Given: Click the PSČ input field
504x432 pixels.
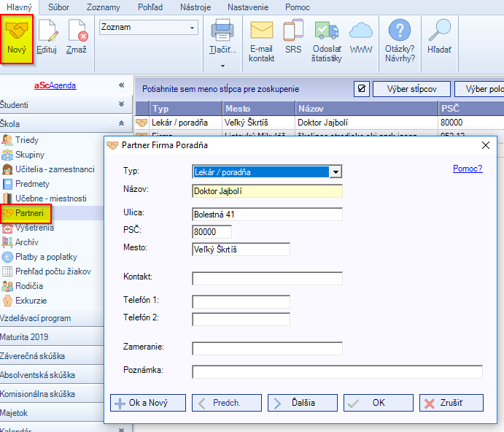Looking at the screenshot, I should click(x=212, y=231).
